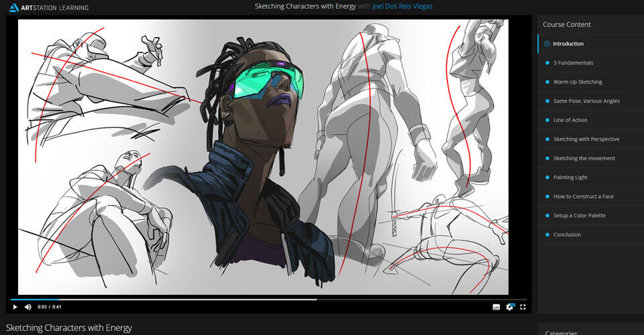Jump to the Conclusion lesson
The width and height of the screenshot is (644, 335).
pyautogui.click(x=567, y=234)
